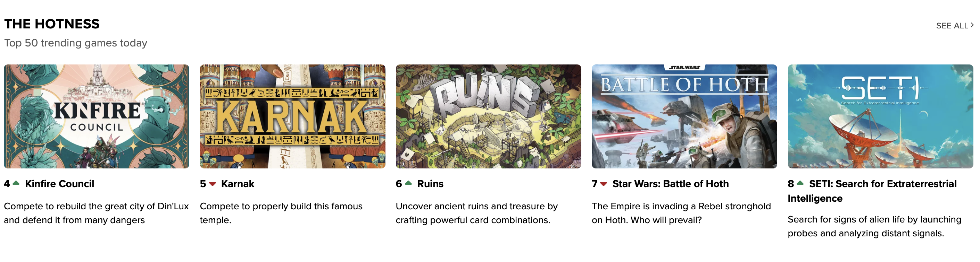This screenshot has height=262, width=980.
Task: Click THE HOTNESS section heading
Action: pos(52,24)
